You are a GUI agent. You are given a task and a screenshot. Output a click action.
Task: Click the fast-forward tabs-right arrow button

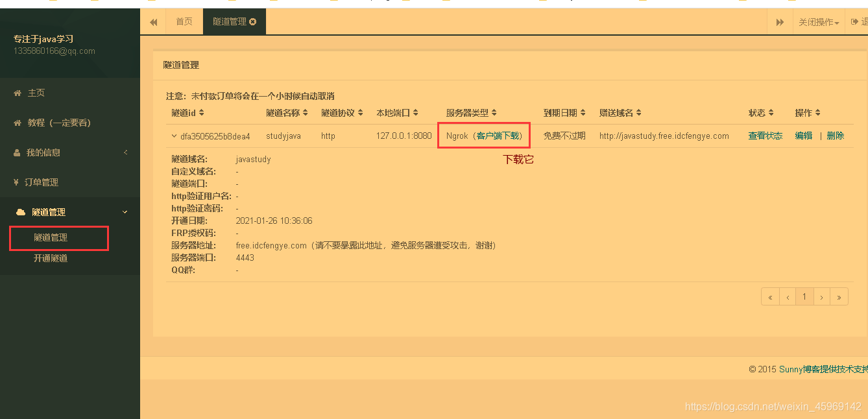[780, 22]
